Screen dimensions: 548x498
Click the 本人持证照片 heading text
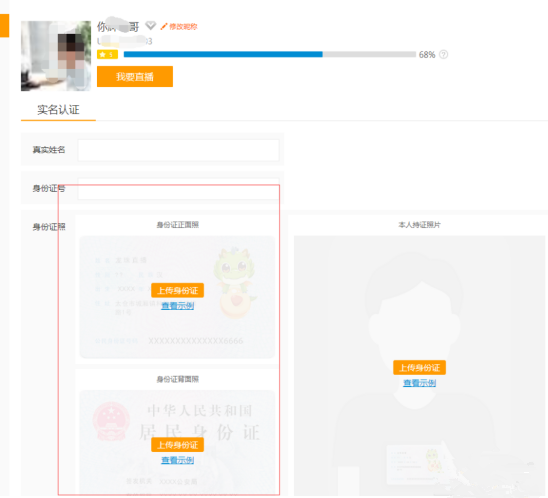coord(419,225)
